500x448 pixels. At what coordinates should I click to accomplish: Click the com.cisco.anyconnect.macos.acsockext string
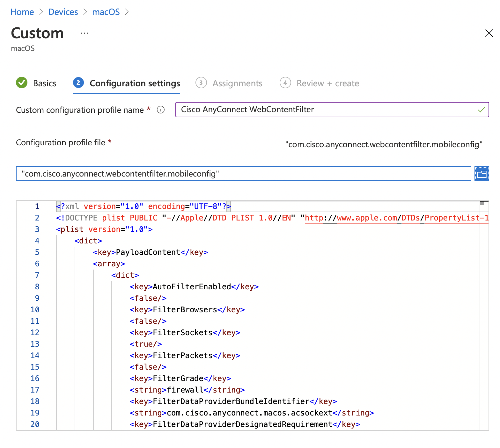pyautogui.click(x=250, y=413)
